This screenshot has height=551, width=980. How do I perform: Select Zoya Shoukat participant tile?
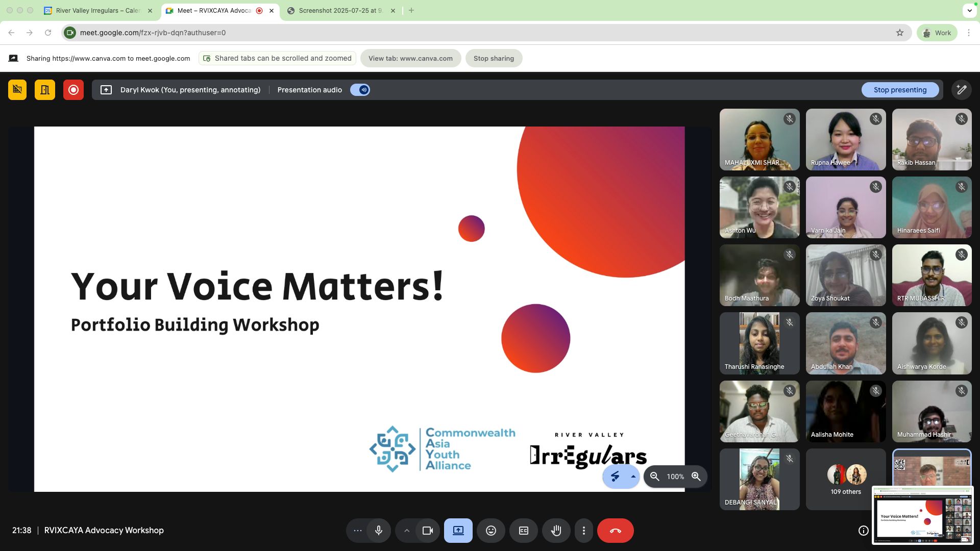tap(846, 275)
